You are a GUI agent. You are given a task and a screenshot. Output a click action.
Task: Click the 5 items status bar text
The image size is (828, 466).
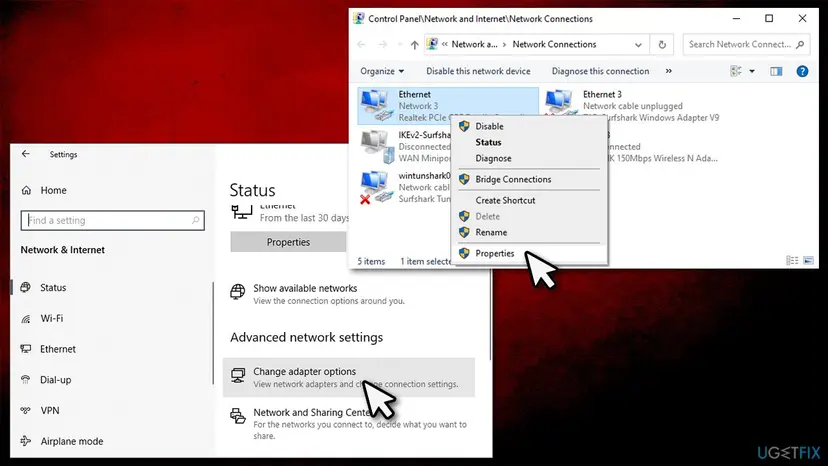coord(371,262)
